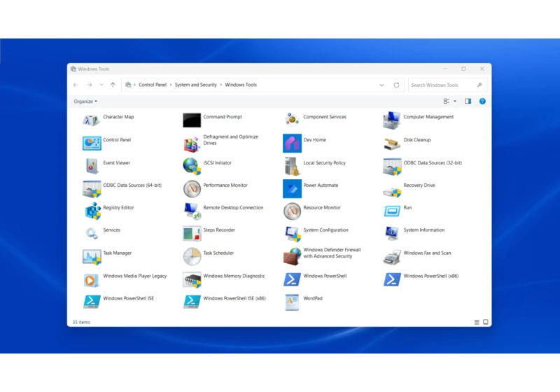The height and width of the screenshot is (392, 560).
Task: Open the Task Manager icon
Action: tap(92, 257)
